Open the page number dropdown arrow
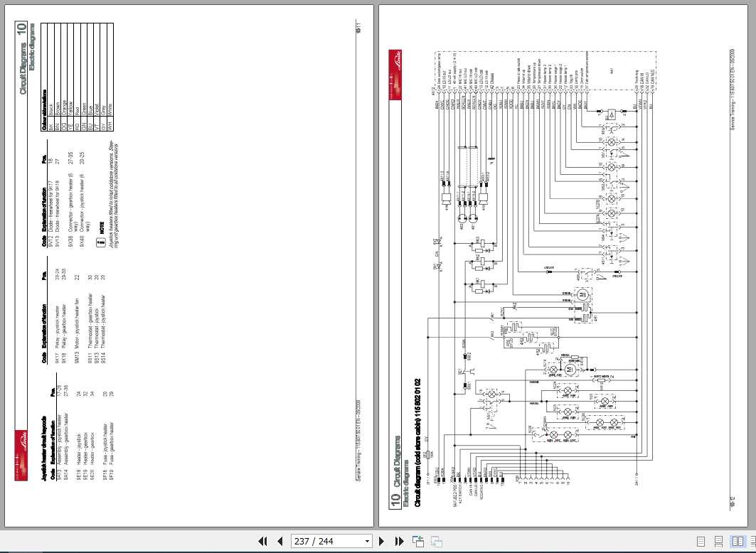Image resolution: width=756 pixels, height=553 pixels. click(367, 541)
